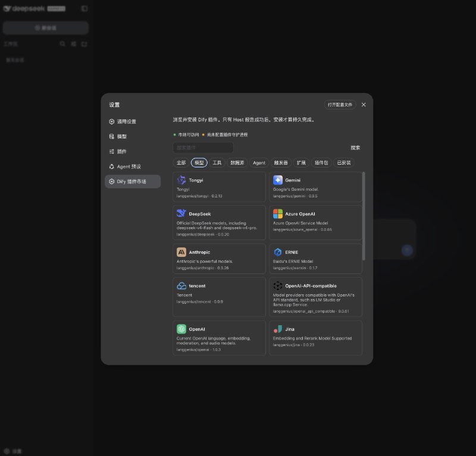Click the Gemini plugin icon
This screenshot has height=456, width=476.
click(278, 180)
